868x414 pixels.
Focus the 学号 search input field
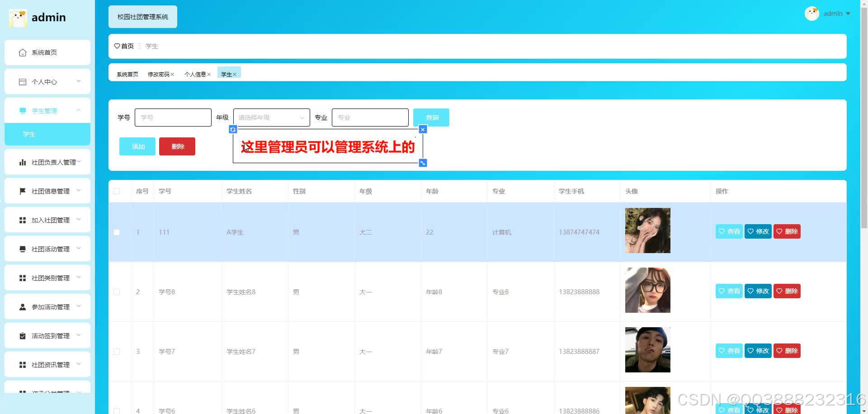(173, 118)
